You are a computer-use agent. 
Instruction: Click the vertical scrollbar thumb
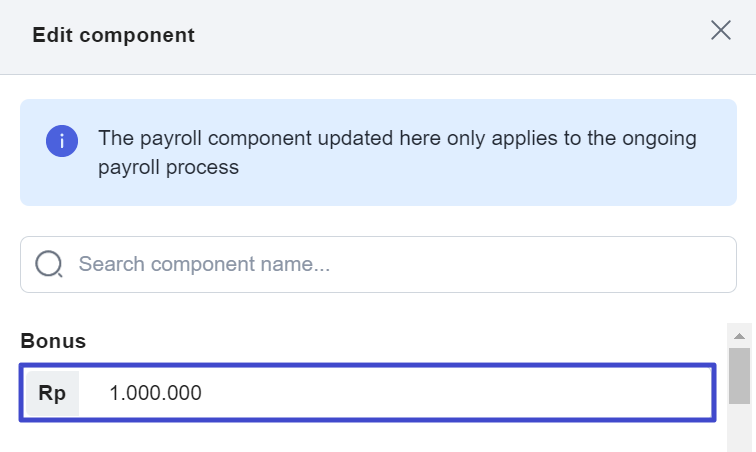739,375
